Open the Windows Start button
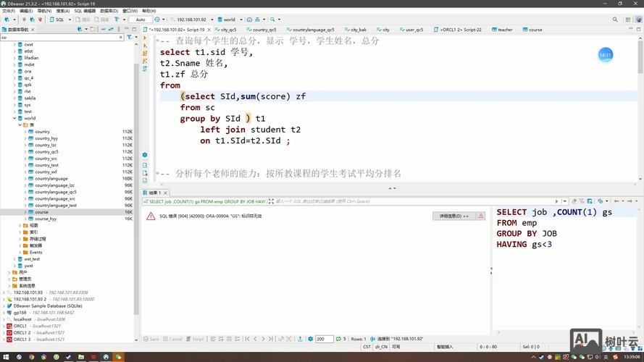 (6, 357)
